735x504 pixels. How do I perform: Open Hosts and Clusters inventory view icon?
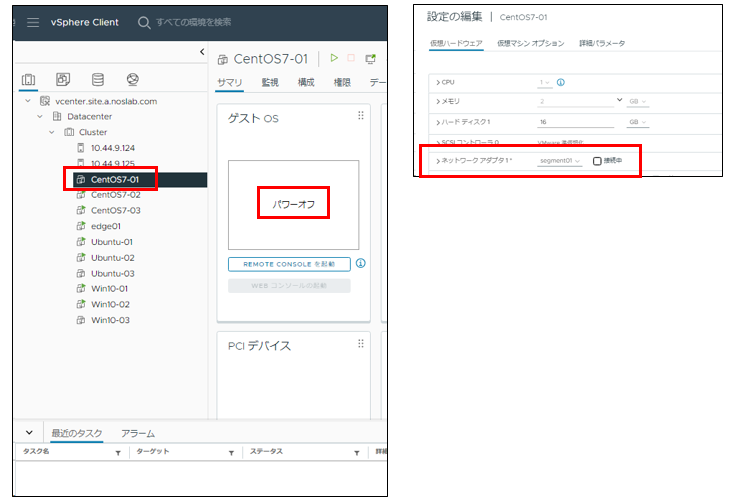29,80
